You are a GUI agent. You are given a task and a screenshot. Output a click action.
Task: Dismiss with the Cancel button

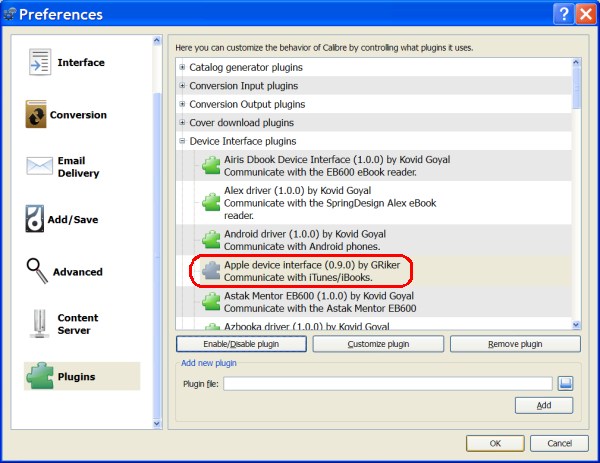pyautogui.click(x=559, y=443)
